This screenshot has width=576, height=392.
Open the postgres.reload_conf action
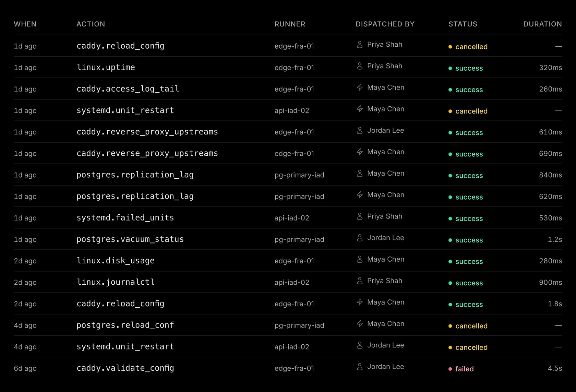click(125, 325)
